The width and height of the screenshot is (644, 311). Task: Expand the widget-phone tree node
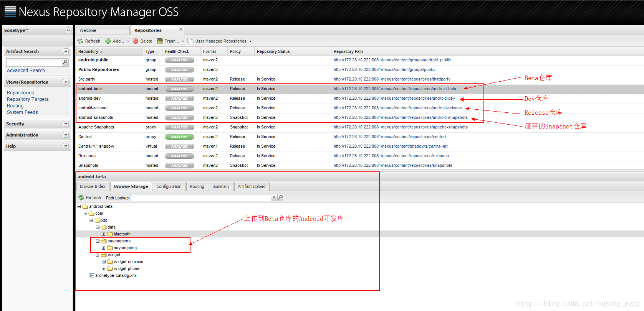coord(104,268)
